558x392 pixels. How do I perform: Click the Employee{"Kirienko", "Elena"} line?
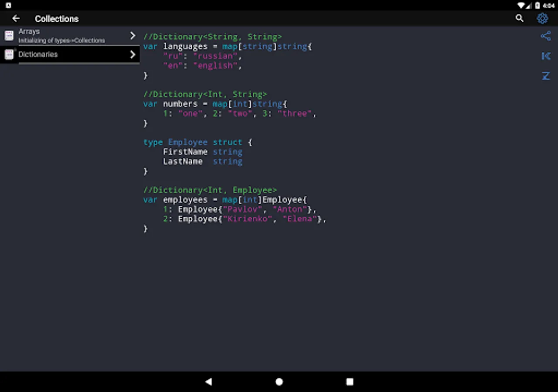245,219
